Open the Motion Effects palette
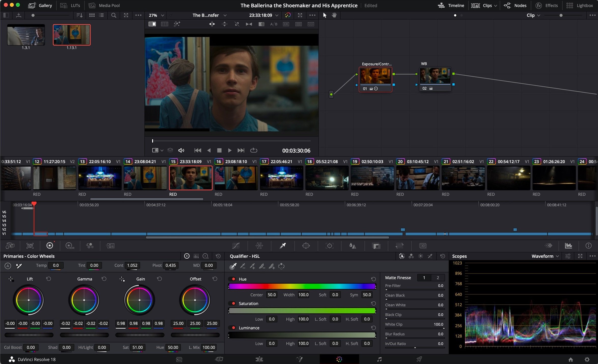The height and width of the screenshot is (364, 598). click(x=110, y=246)
